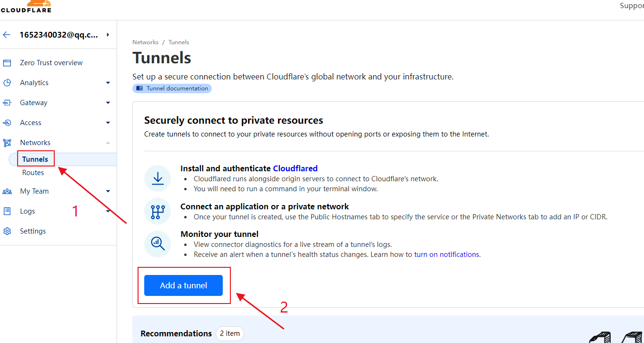Click the Add a tunnel button
644x343 pixels.
tap(183, 285)
